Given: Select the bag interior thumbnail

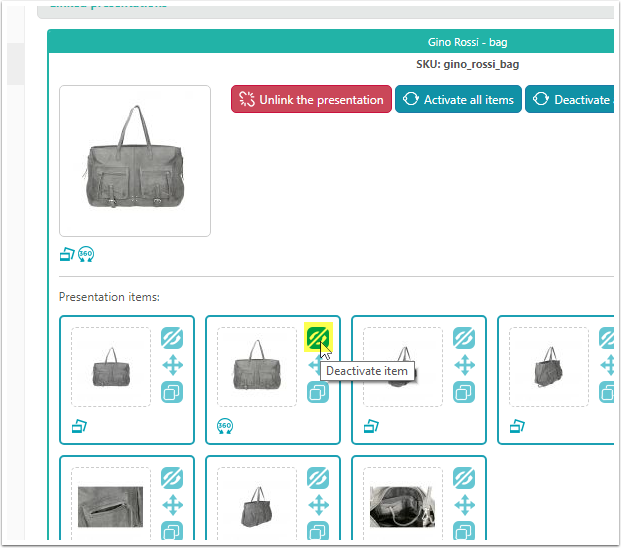Looking at the screenshot, I should [x=403, y=507].
